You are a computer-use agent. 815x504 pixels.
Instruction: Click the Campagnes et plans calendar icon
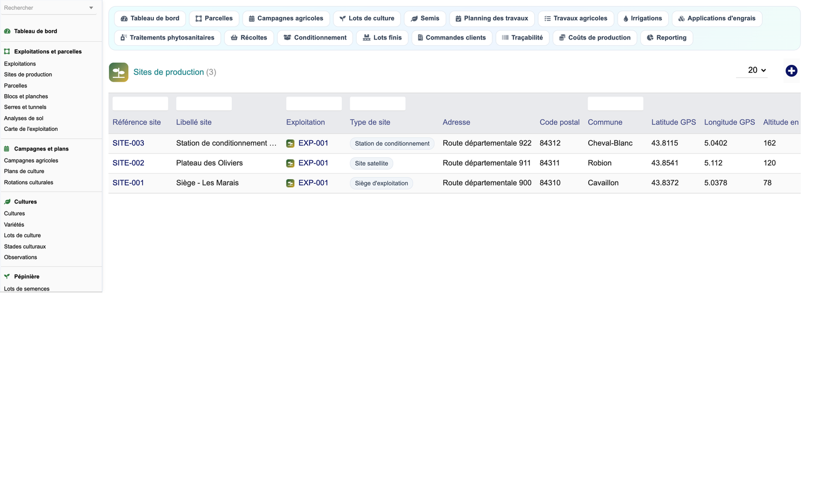click(x=7, y=149)
